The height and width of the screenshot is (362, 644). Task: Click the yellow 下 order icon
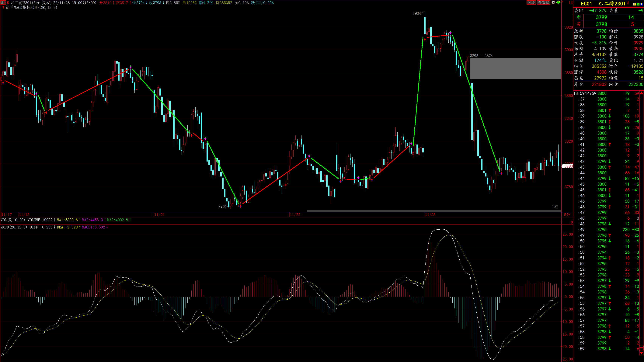click(x=635, y=4)
